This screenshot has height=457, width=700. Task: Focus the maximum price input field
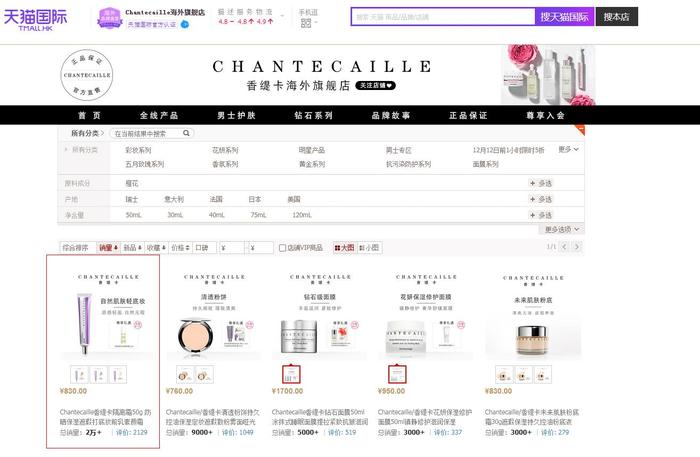(x=261, y=248)
